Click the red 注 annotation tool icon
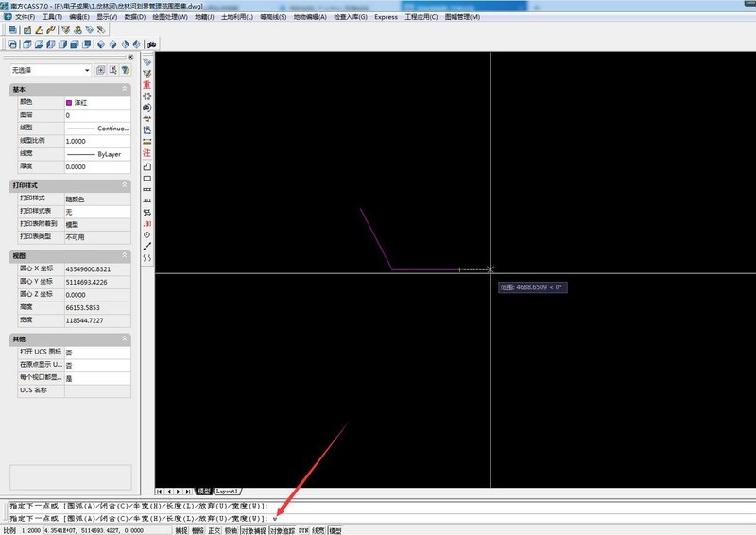 click(147, 153)
